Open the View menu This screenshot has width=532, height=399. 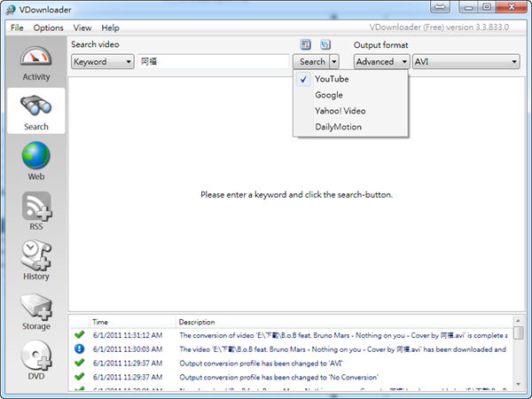(82, 27)
